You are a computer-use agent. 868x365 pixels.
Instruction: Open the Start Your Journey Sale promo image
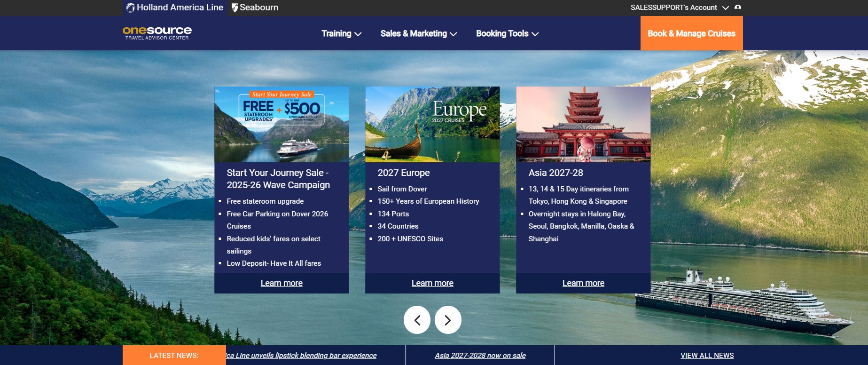point(282,124)
